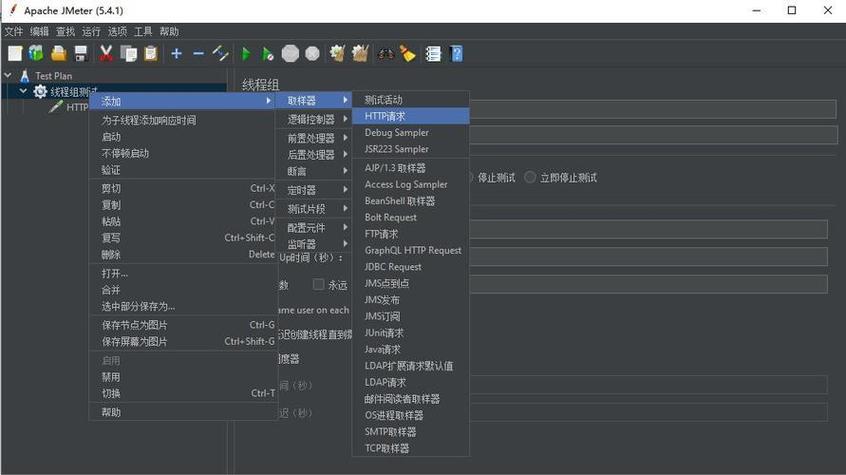
Task: Select 删除 in the context menu
Action: click(182, 254)
